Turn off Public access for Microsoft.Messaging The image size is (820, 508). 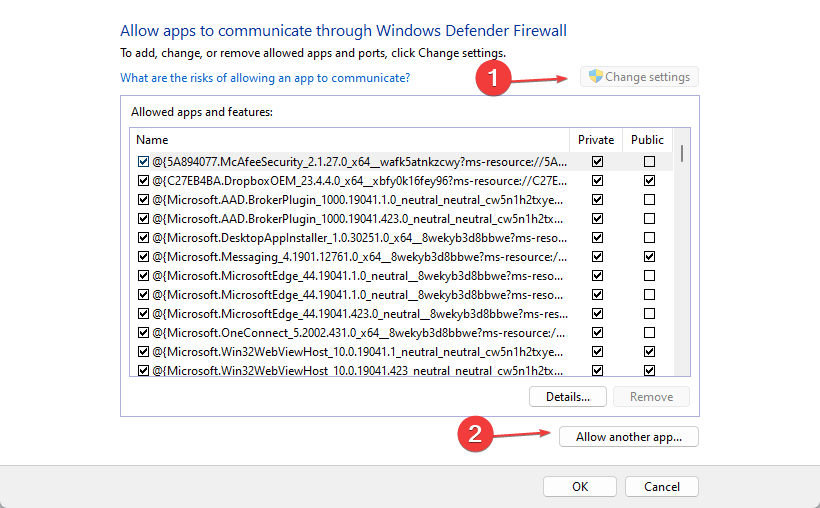(x=650, y=257)
